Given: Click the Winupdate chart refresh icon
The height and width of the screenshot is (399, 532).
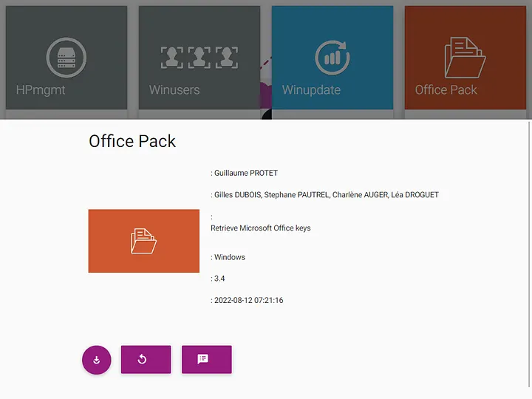Looking at the screenshot, I should pyautogui.click(x=332, y=58).
